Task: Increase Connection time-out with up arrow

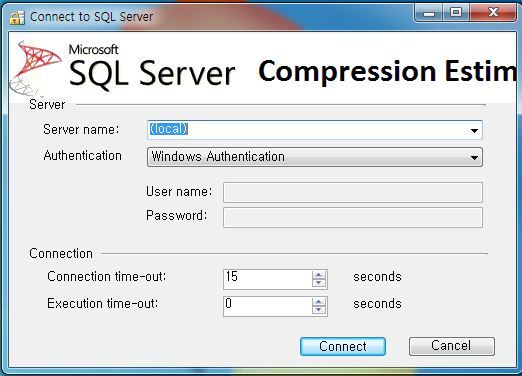Action: click(319, 275)
